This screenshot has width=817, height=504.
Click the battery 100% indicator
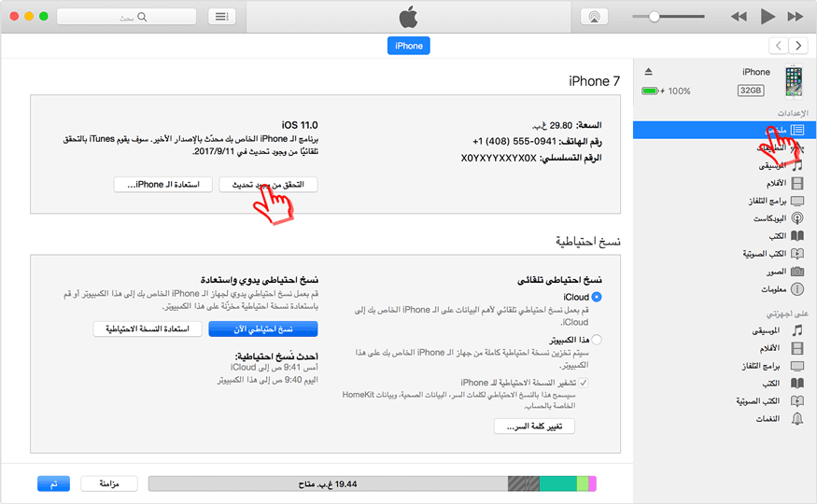[666, 91]
